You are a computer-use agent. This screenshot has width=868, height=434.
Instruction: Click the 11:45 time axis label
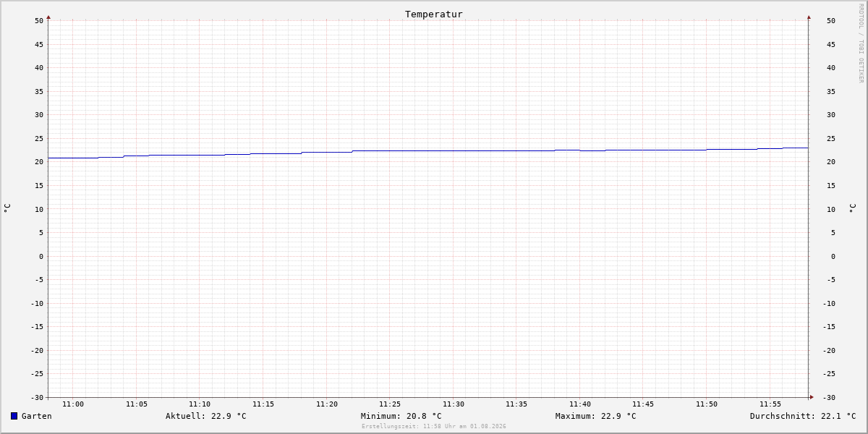coord(643,404)
